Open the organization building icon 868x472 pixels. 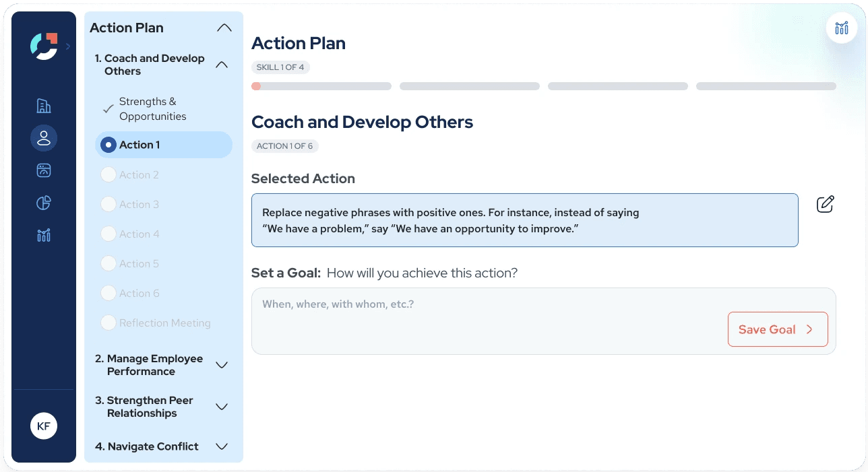(44, 106)
